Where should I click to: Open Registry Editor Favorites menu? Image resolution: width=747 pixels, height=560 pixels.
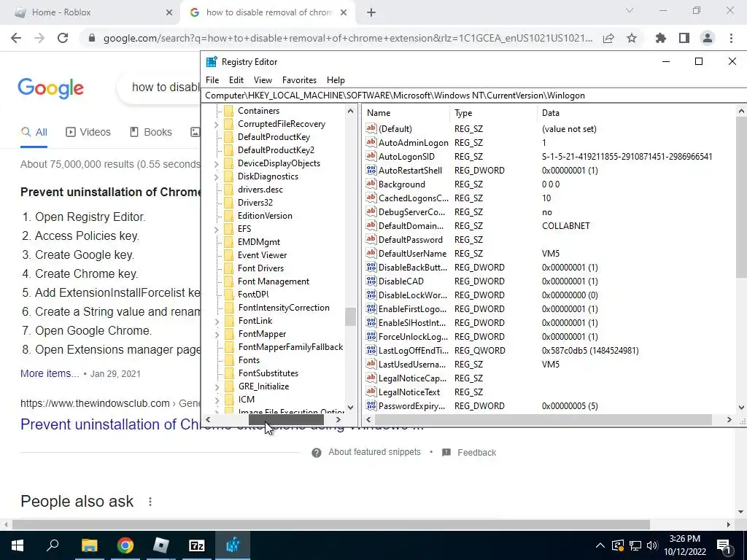click(299, 80)
